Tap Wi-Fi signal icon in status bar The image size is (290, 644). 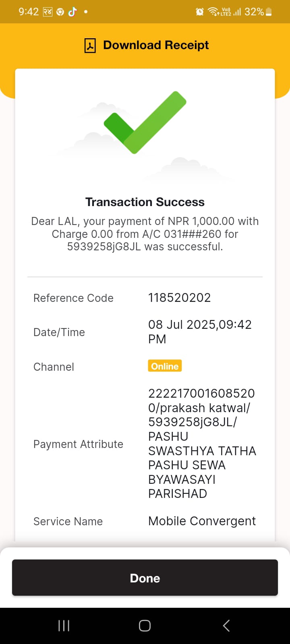pyautogui.click(x=213, y=12)
